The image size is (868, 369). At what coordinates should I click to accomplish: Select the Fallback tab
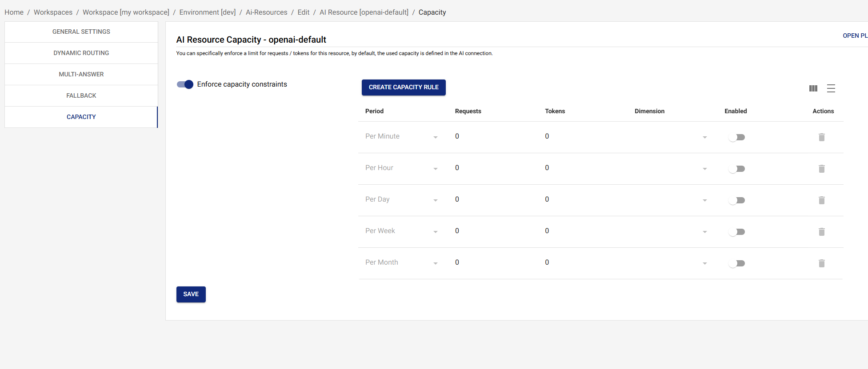pyautogui.click(x=81, y=96)
